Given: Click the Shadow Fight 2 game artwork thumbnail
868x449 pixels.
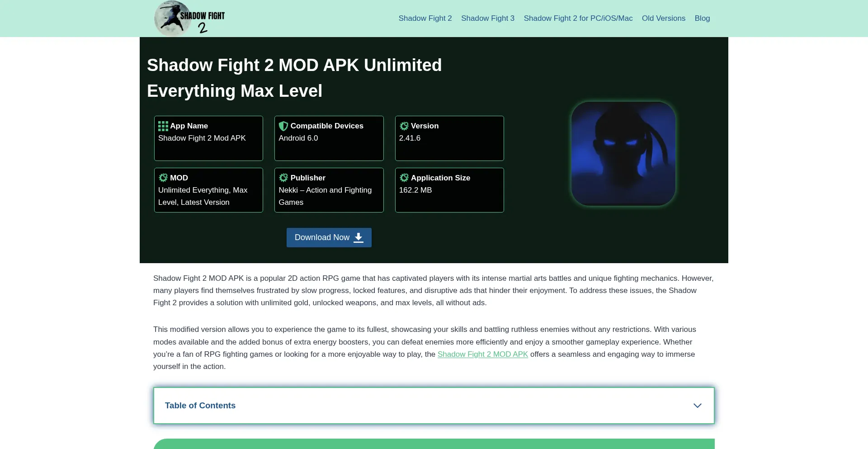Looking at the screenshot, I should coord(623,154).
